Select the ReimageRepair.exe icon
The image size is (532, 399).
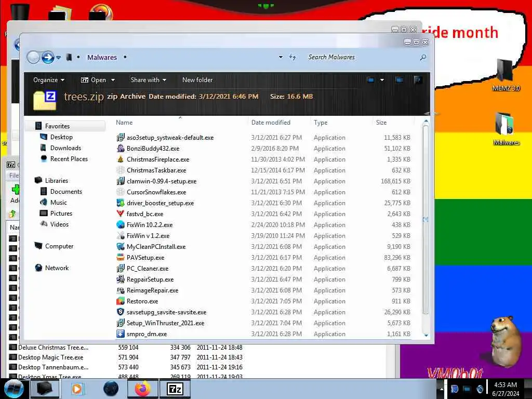point(120,290)
